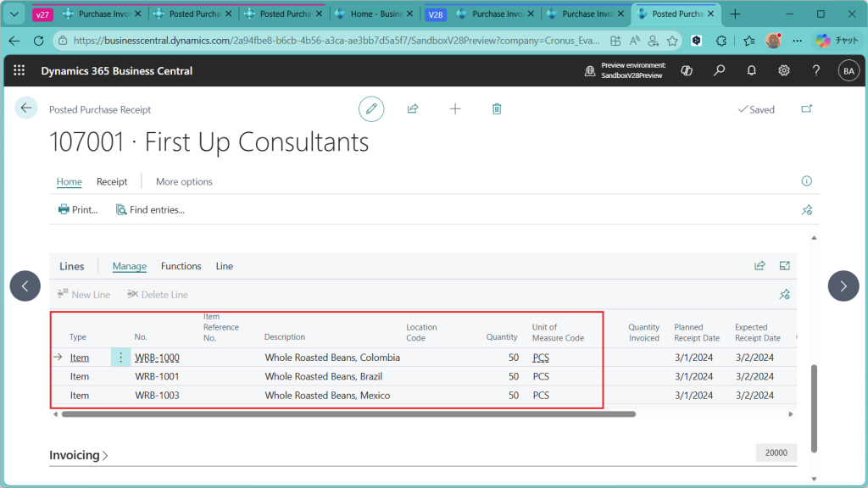Screen dimensions: 868x488
Task: Open page in new window icon
Action: (x=805, y=109)
